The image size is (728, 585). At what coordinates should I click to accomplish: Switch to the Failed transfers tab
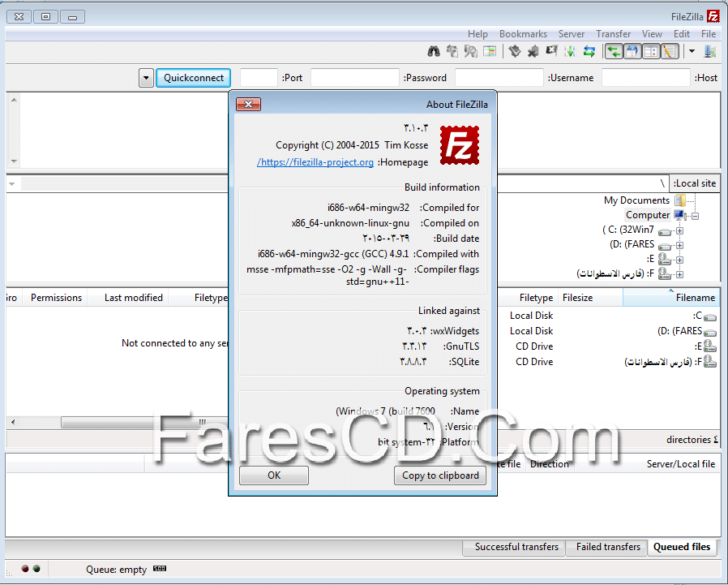[608, 547]
